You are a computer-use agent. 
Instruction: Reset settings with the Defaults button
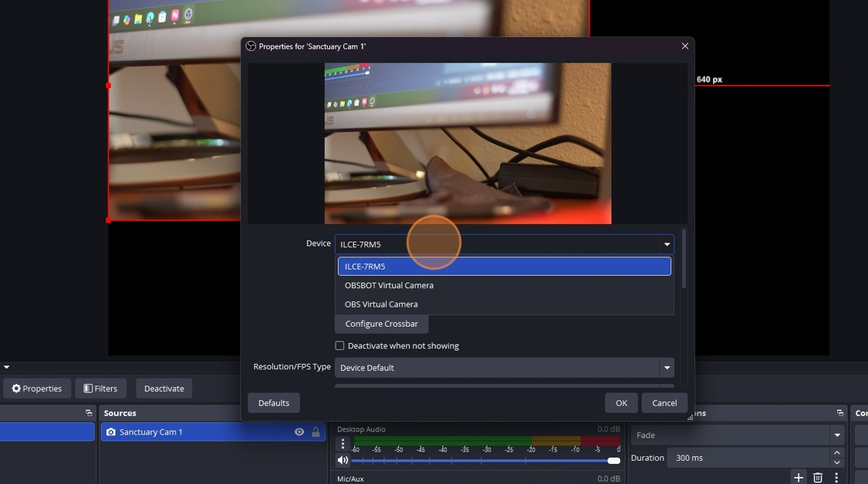(x=274, y=403)
